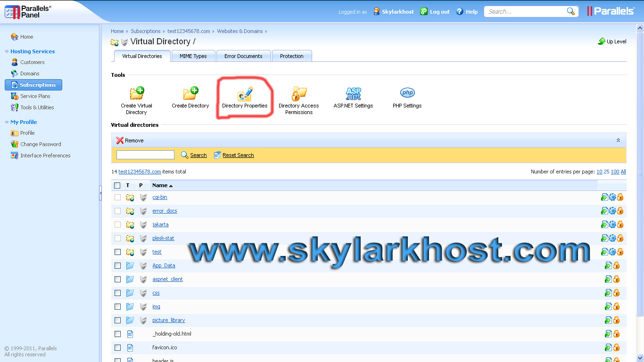This screenshot has width=644, height=362.
Task: Click the open-in-browser icon for App_Data
Action: pos(608,265)
